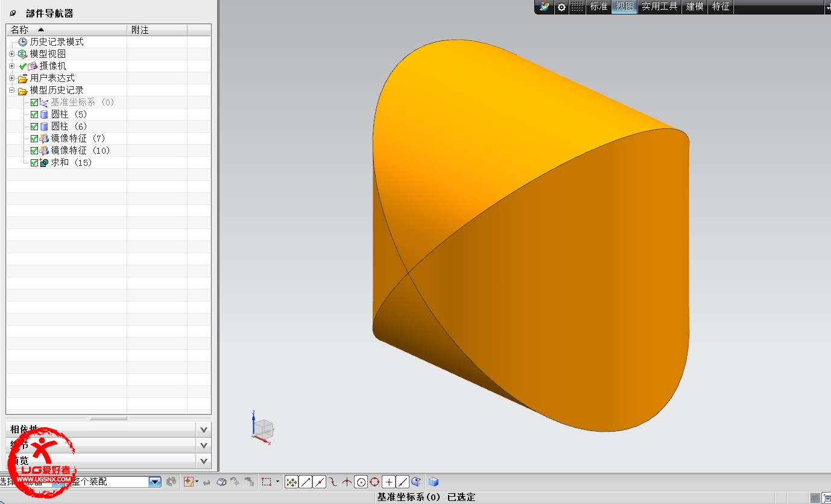Toggle checkbox for 求和 (15)
Screen dimensions: 831x504
pyautogui.click(x=34, y=163)
